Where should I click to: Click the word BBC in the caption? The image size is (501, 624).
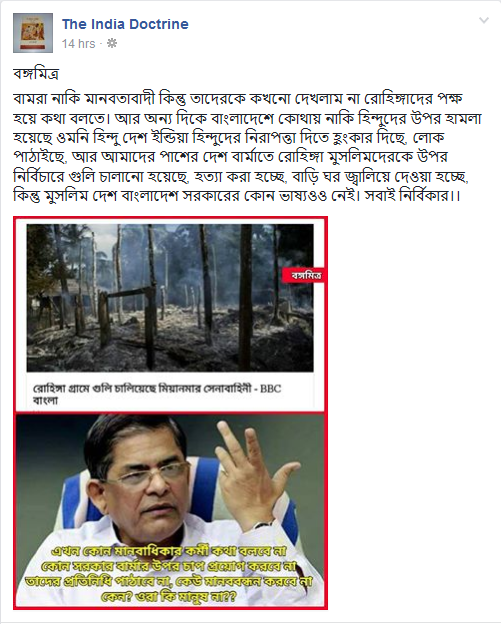(x=271, y=388)
